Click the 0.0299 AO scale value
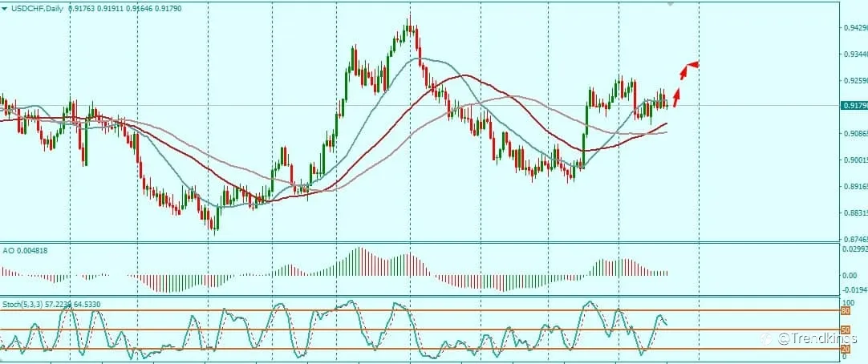Viewport: 868px width, 364px height. click(855, 250)
